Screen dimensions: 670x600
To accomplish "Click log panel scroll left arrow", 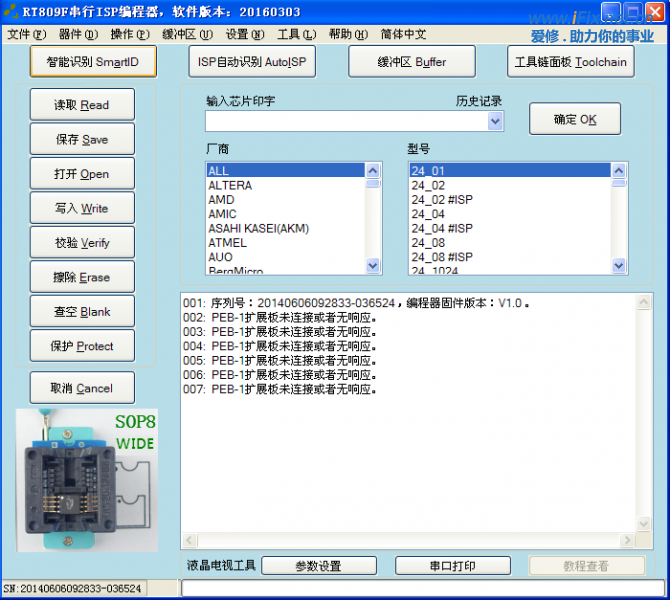I will 190,540.
